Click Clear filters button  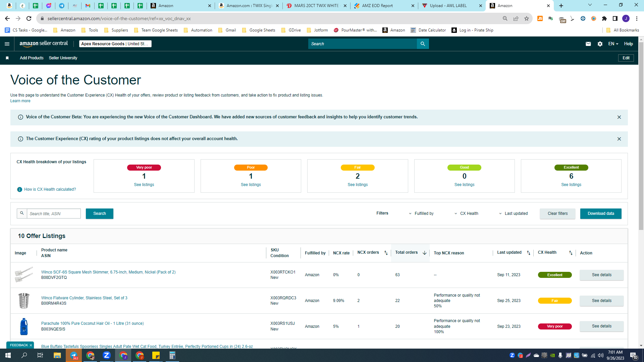coord(557,214)
